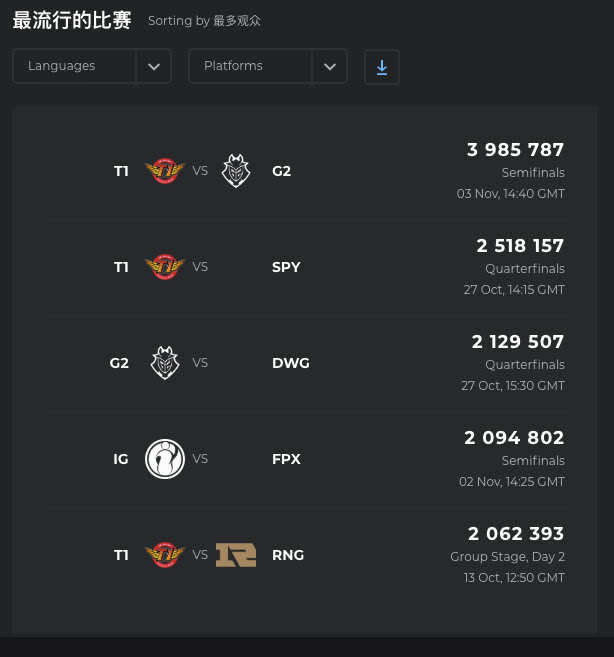Open the Platforms filter field

coord(268,66)
